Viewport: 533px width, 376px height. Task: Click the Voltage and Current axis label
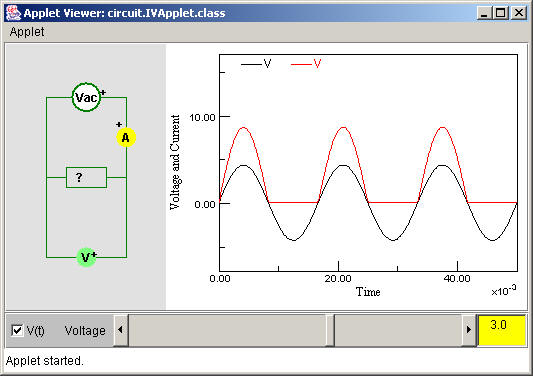(175, 162)
